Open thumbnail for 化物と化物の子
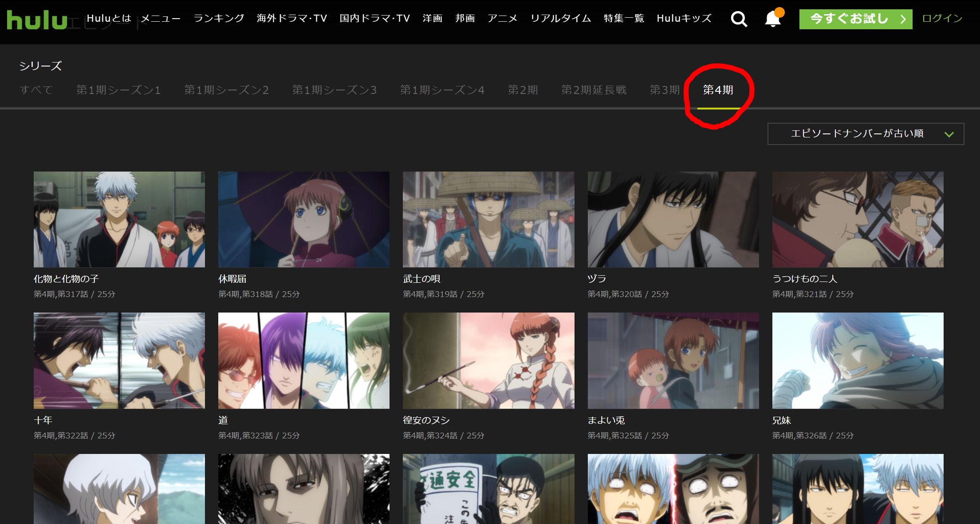 (119, 219)
